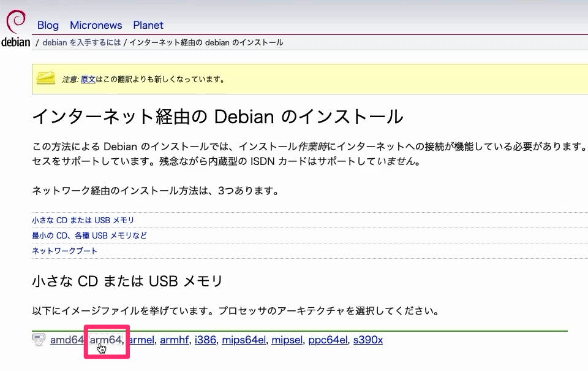
Task: Open the 原文 original text link
Action: pyautogui.click(x=88, y=79)
